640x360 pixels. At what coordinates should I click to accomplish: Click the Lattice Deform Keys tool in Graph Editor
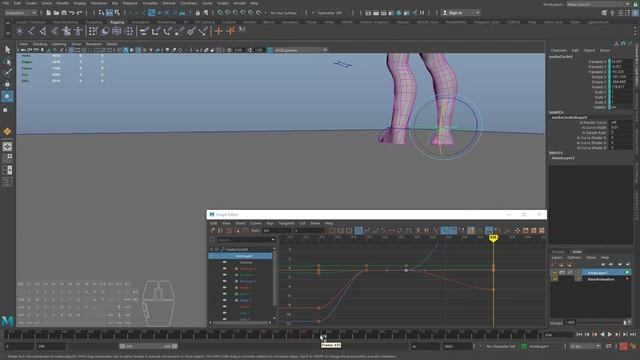tap(229, 231)
